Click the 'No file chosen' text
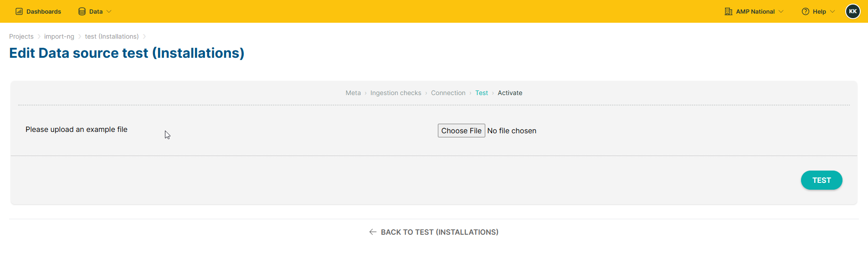The width and height of the screenshot is (868, 262). tap(512, 131)
